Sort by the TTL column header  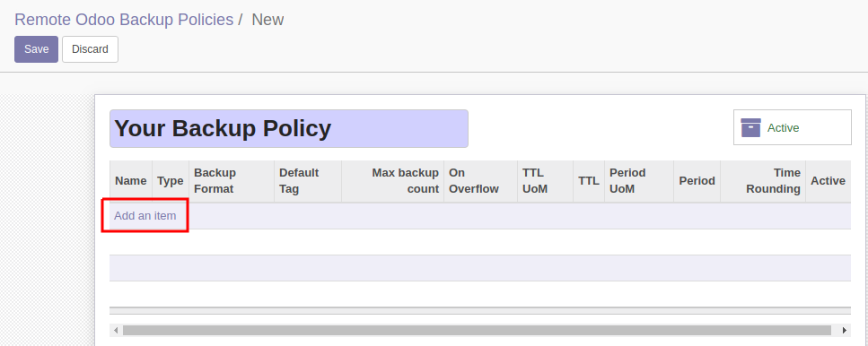(x=589, y=181)
